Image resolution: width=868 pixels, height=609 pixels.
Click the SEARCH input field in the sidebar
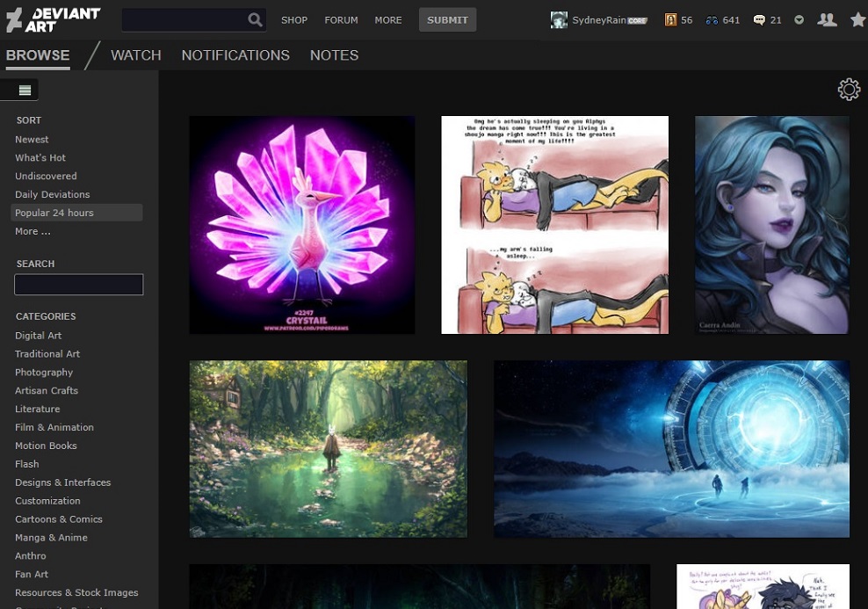78,284
